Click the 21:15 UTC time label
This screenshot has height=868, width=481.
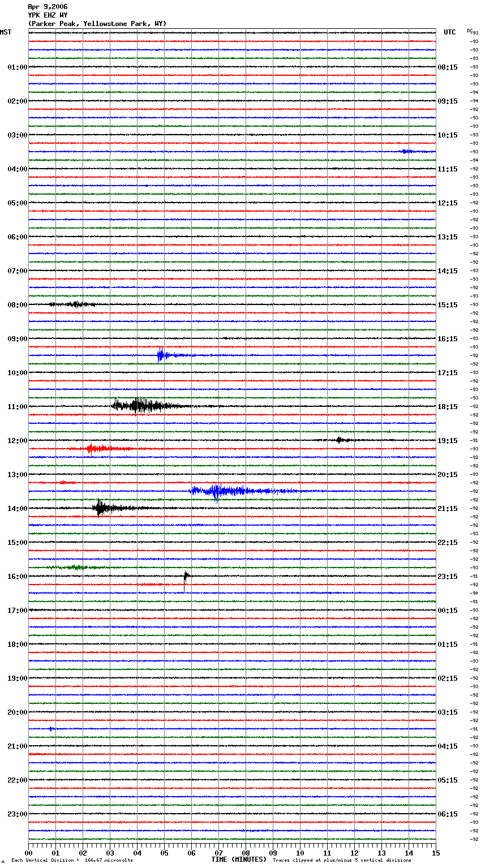(x=448, y=509)
